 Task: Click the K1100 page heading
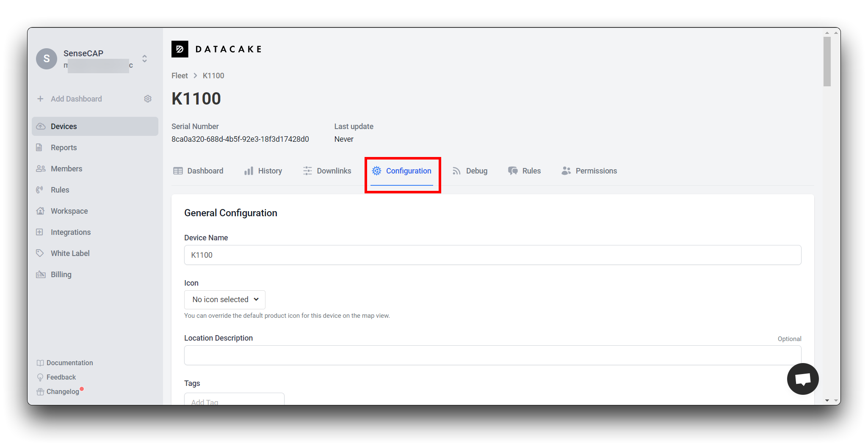point(196,99)
